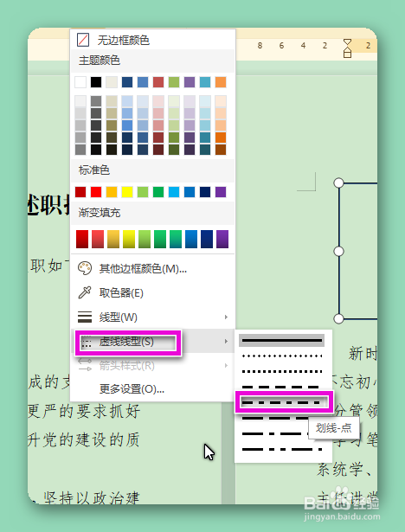This screenshot has width=405, height=532.
Task: Click the top-left handle of the text box
Action: [338, 183]
